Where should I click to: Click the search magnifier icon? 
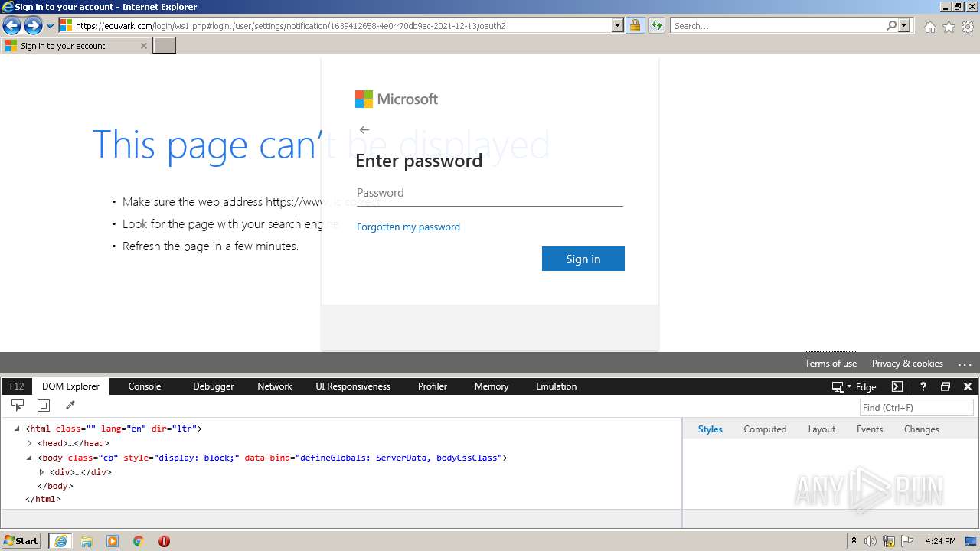click(891, 26)
